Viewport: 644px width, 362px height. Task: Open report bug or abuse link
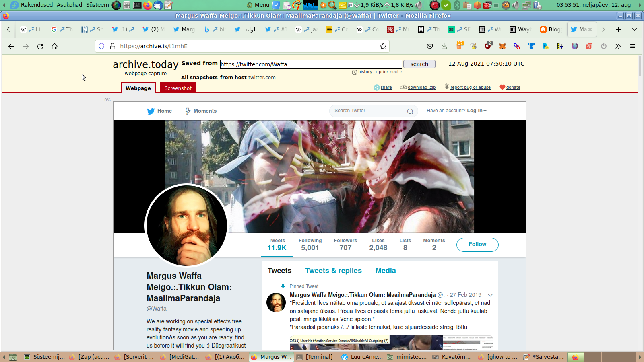tap(471, 87)
